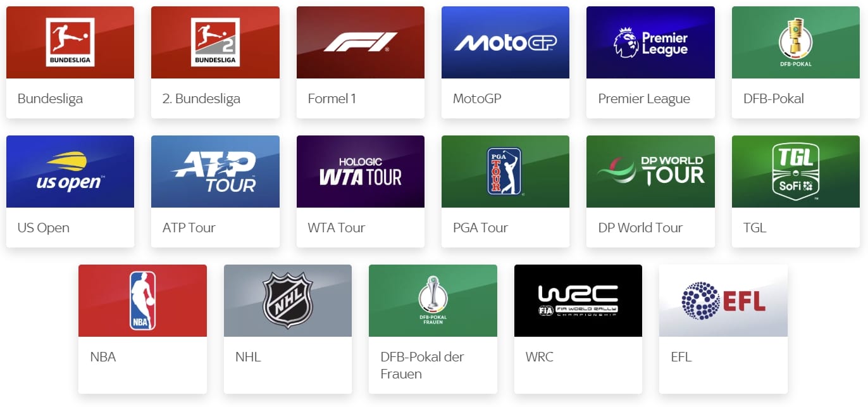Select the DFB-Pokal trophy logo
This screenshot has height=407, width=868.
pyautogui.click(x=796, y=42)
